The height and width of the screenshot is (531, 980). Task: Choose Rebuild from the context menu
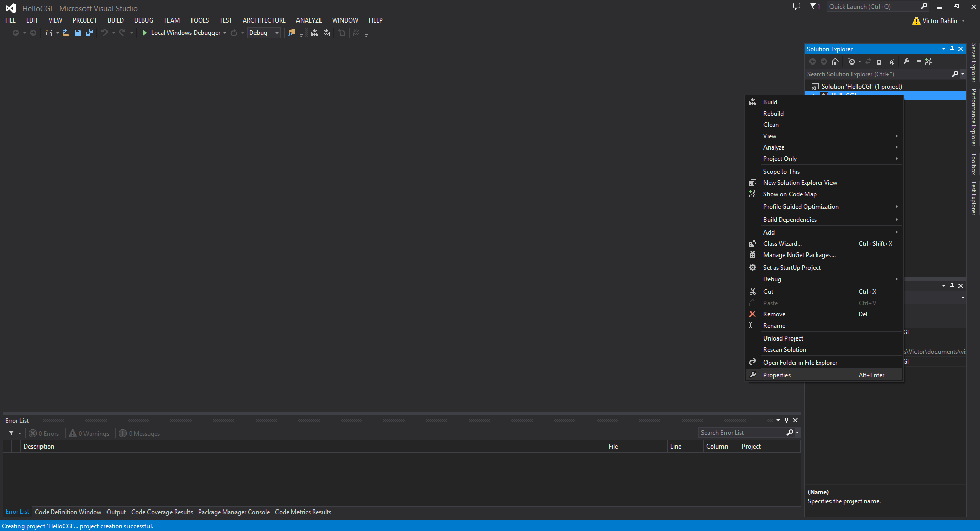click(x=824, y=114)
